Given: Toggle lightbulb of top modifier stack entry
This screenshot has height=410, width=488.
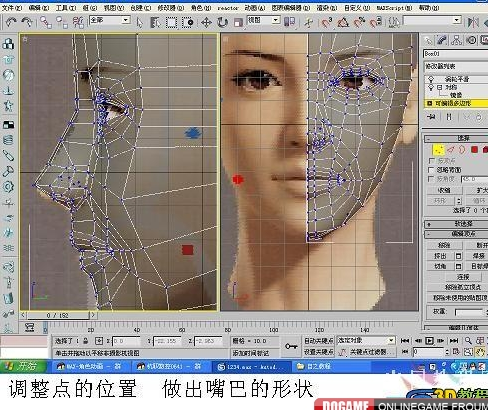Looking at the screenshot, I should pos(431,79).
